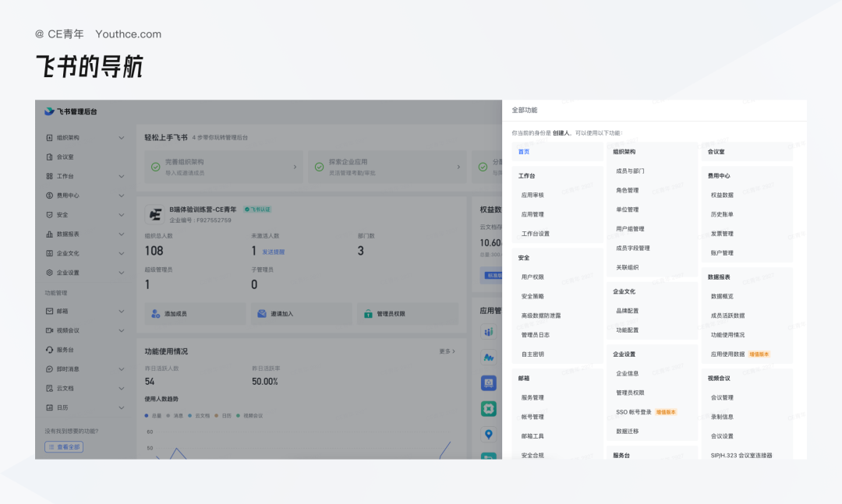The height and width of the screenshot is (504, 842).
Task: Click the 管理员权限 lock icon
Action: click(368, 314)
